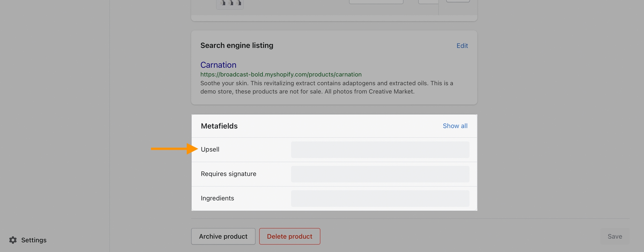Click the Settings gear icon
This screenshot has width=644, height=252.
pyautogui.click(x=13, y=240)
